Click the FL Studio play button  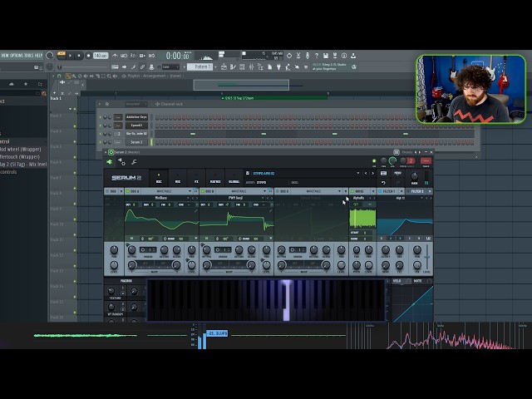[x=70, y=56]
